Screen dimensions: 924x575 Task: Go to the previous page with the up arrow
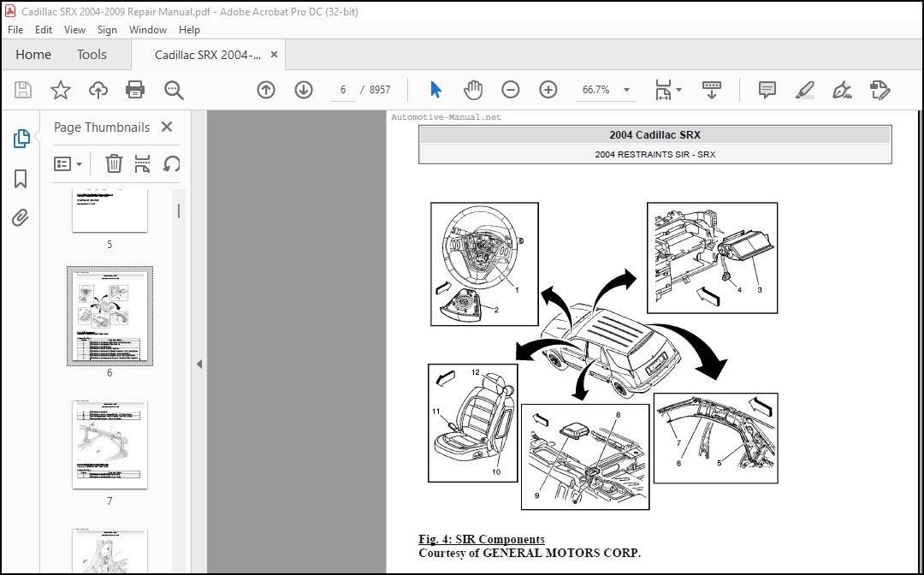pos(266,90)
